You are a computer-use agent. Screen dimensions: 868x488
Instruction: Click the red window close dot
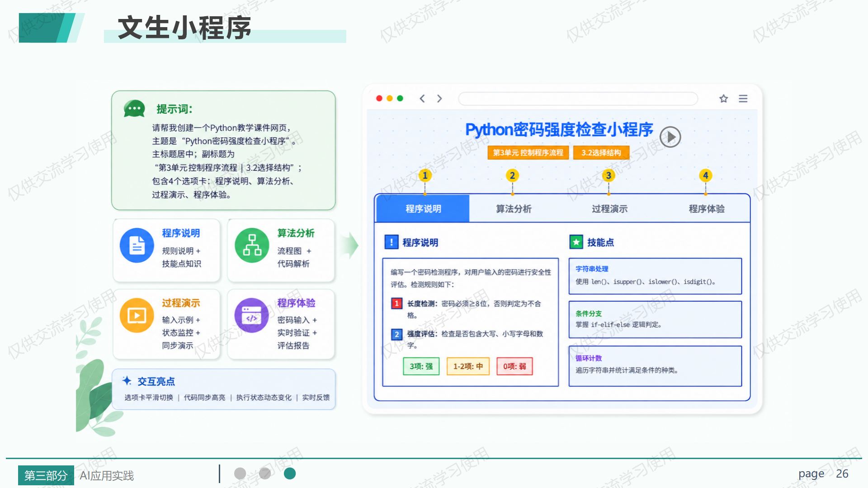coord(379,99)
